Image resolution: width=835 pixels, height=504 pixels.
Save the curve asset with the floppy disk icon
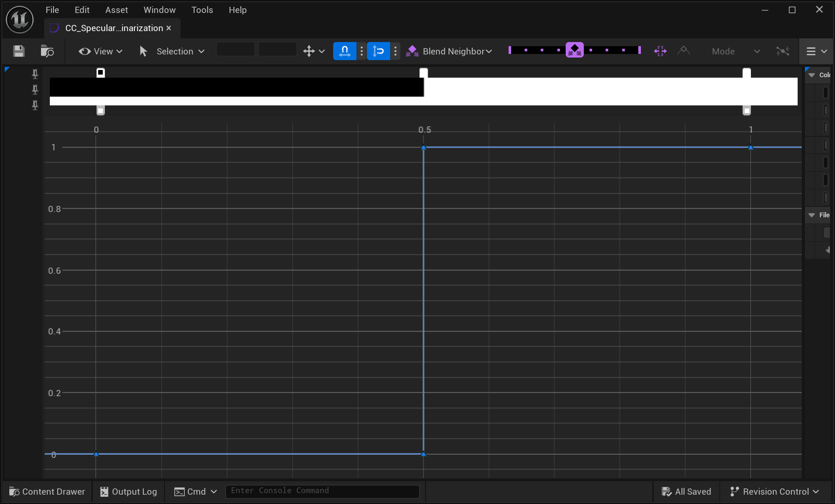pyautogui.click(x=19, y=51)
